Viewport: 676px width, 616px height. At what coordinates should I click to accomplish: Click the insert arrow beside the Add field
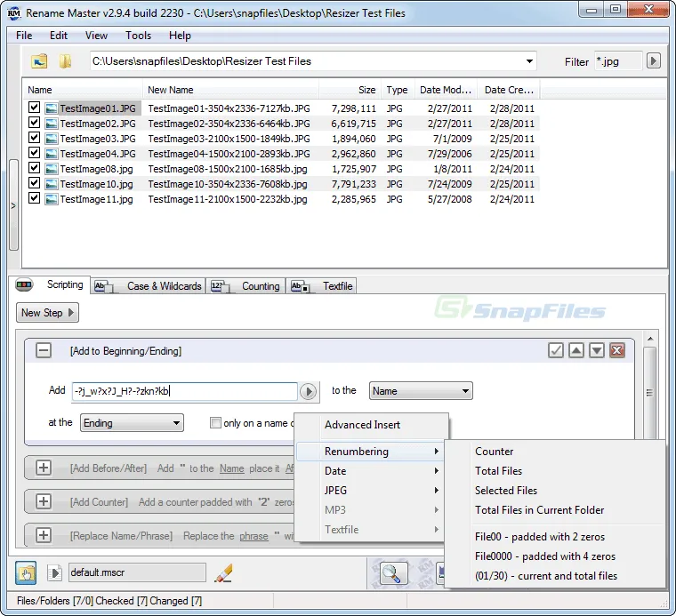(x=308, y=392)
